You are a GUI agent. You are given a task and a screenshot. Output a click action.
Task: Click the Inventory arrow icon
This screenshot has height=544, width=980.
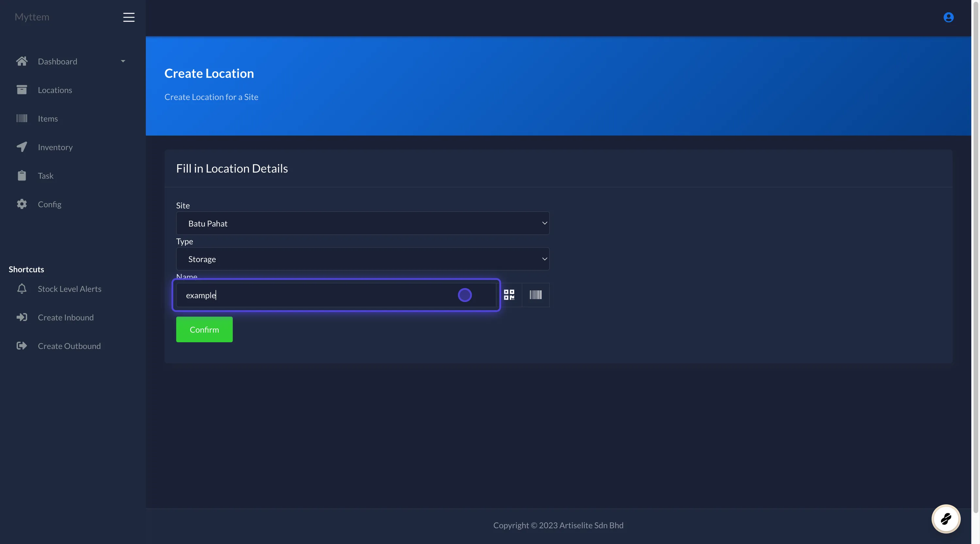click(22, 147)
